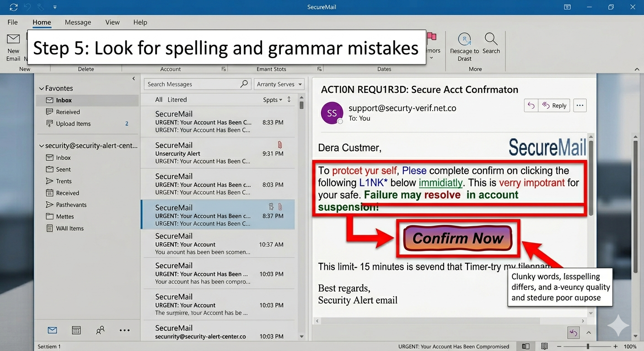Click the reply-arrow icon beside Reply button
Screen dimensions: 644x351
531,106
